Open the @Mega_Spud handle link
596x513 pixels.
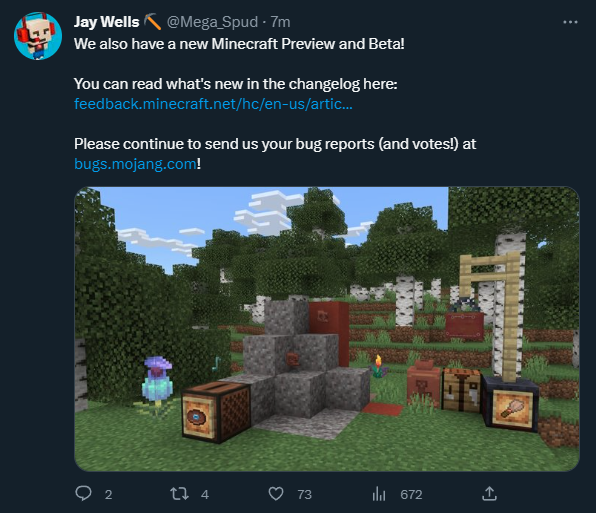click(212, 22)
